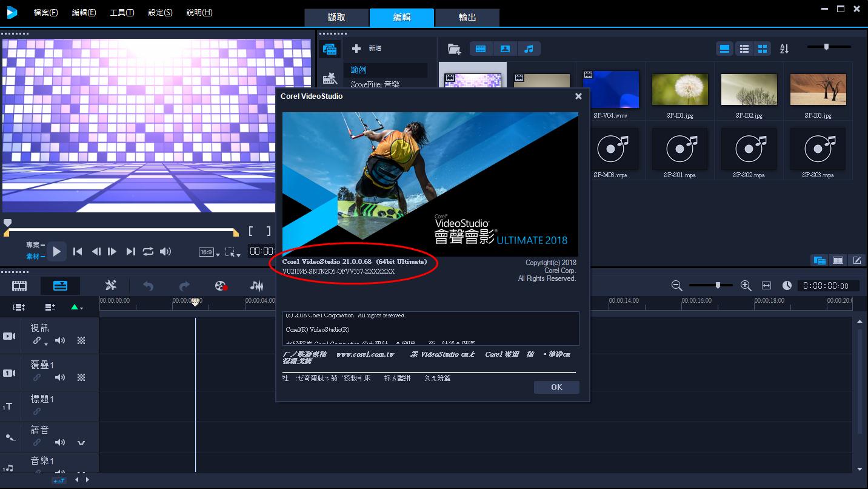This screenshot has width=868, height=489.
Task: Adjust the thumbnail size slider
Action: click(x=829, y=47)
